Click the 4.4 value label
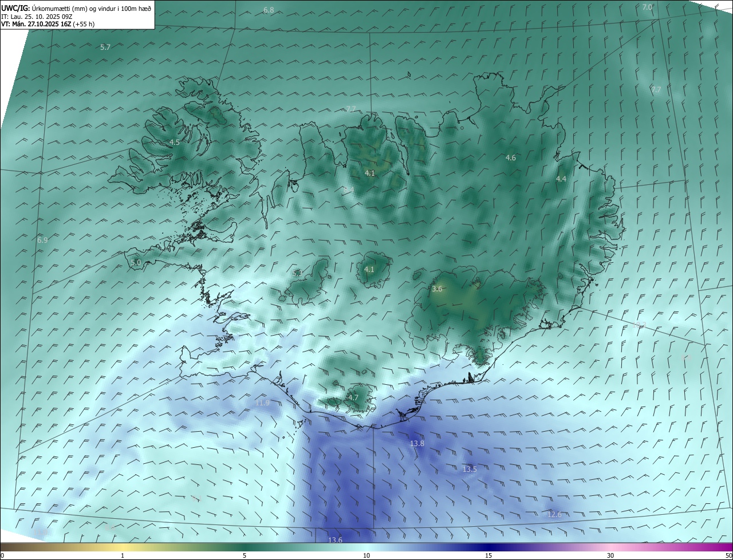Image resolution: width=733 pixels, height=560 pixels. (x=561, y=179)
